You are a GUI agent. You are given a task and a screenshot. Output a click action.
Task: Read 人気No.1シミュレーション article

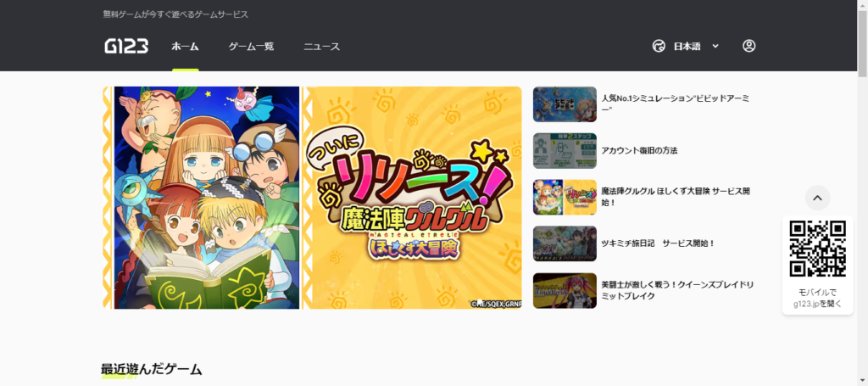point(676,103)
